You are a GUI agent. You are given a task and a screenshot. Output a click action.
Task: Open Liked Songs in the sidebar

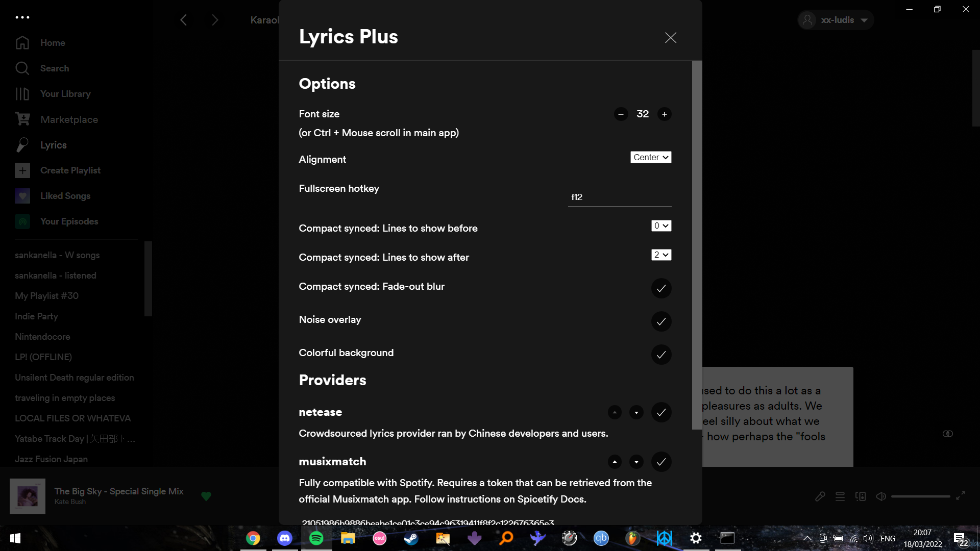[x=65, y=195]
